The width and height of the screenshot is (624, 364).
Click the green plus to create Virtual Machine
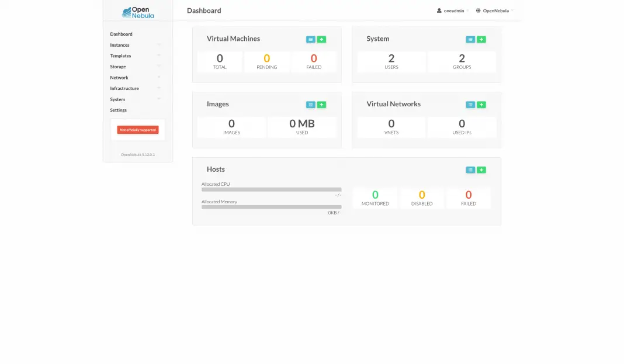(x=321, y=40)
